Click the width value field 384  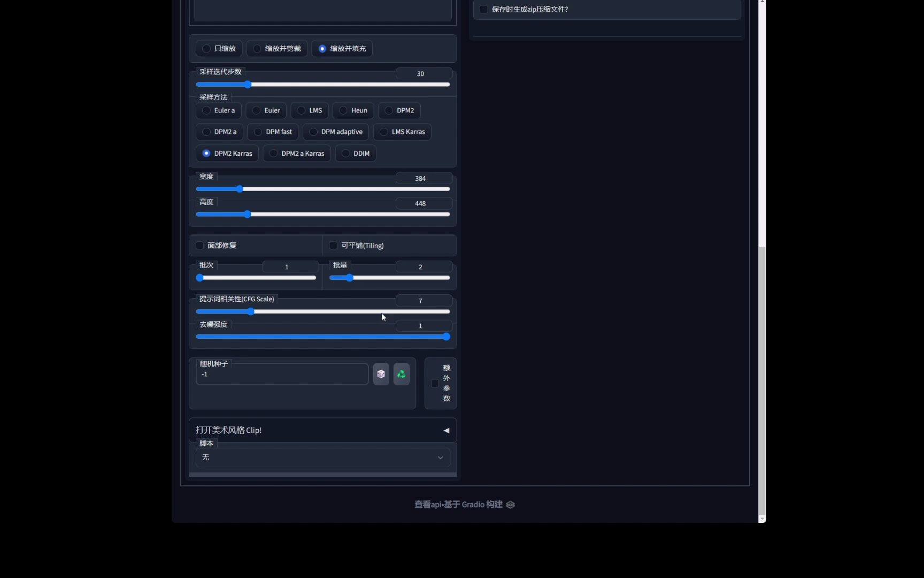click(424, 179)
